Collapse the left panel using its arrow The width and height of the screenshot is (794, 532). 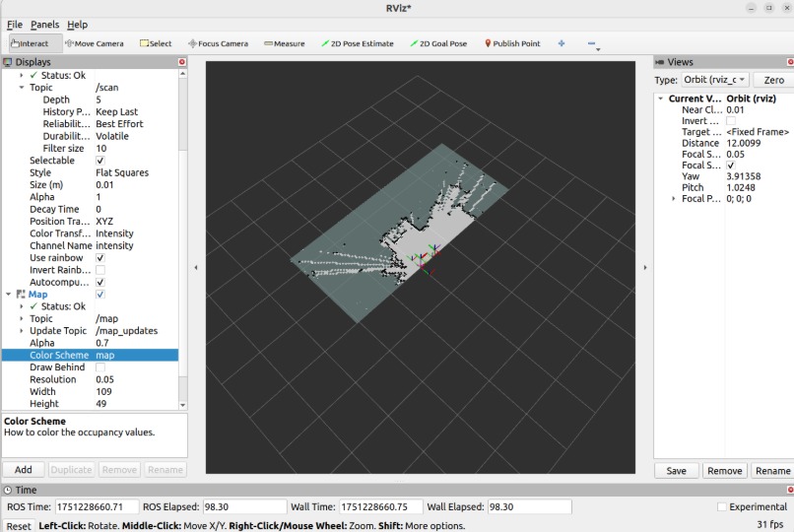(x=196, y=267)
